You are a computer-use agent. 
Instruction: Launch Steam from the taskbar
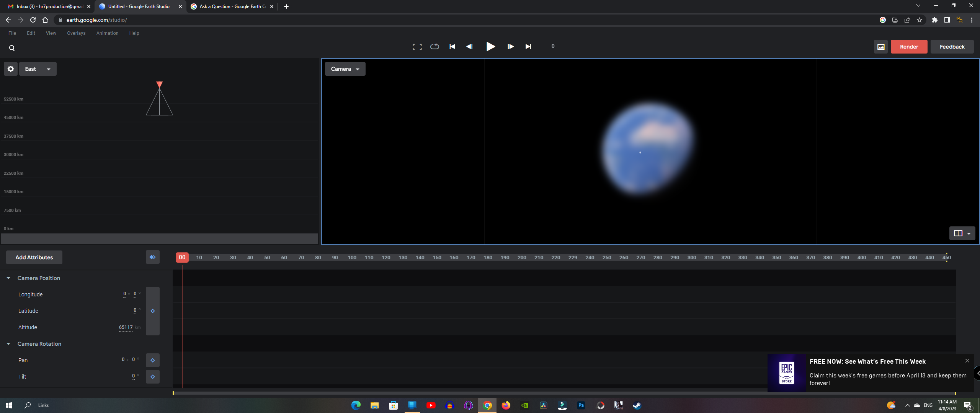[x=637, y=405]
